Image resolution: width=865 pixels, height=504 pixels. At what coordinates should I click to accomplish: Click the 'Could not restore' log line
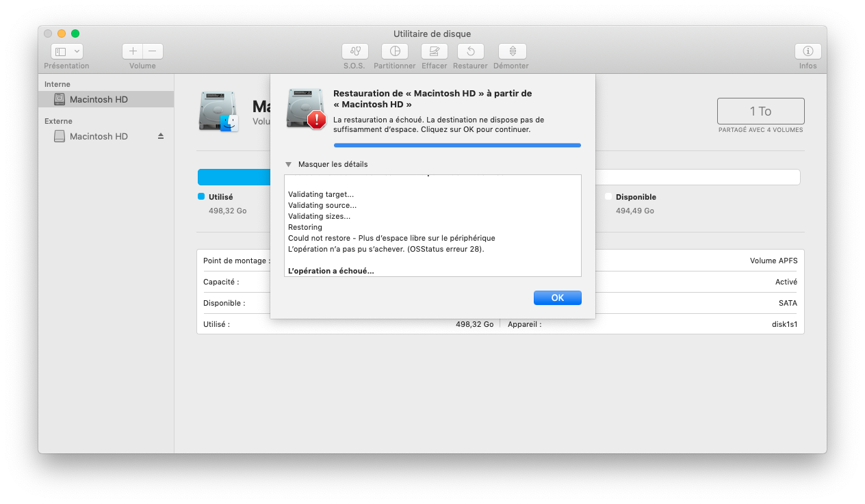391,238
